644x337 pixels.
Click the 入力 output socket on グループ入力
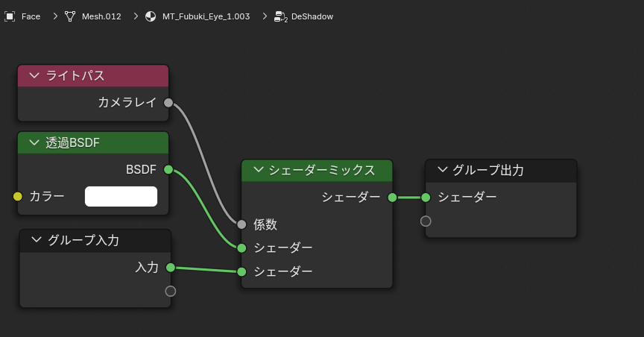tap(171, 268)
